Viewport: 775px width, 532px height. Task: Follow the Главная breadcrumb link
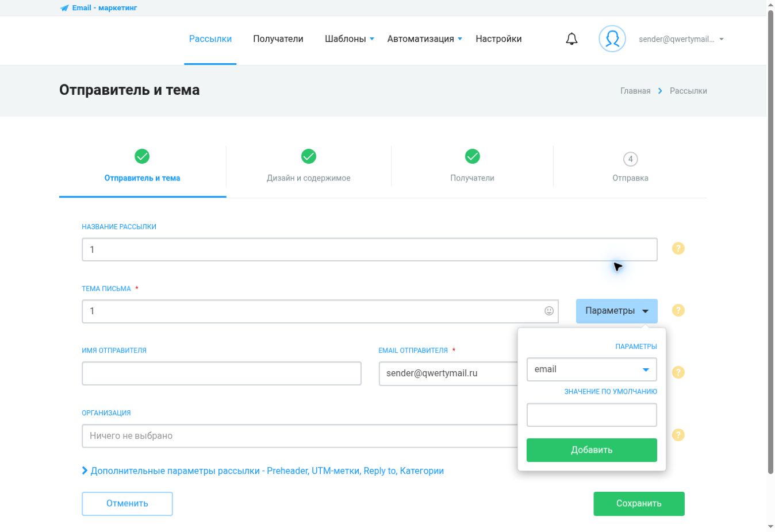pos(635,91)
